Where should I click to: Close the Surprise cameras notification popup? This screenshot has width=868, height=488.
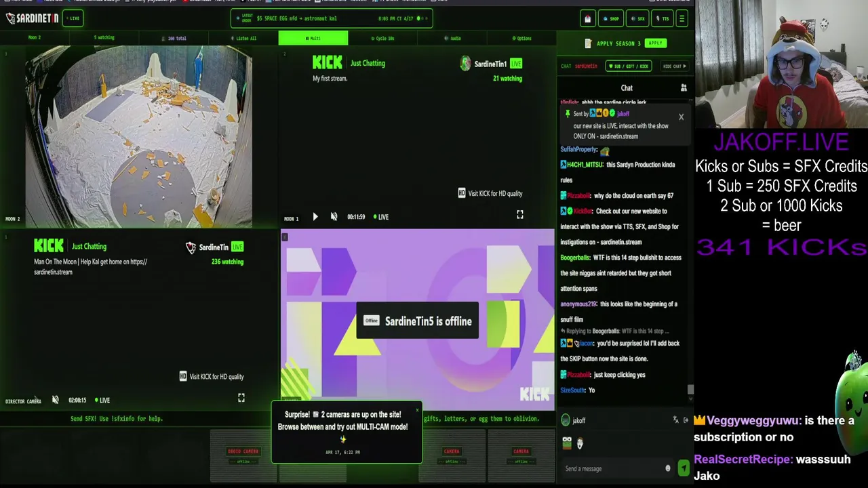pos(417,410)
